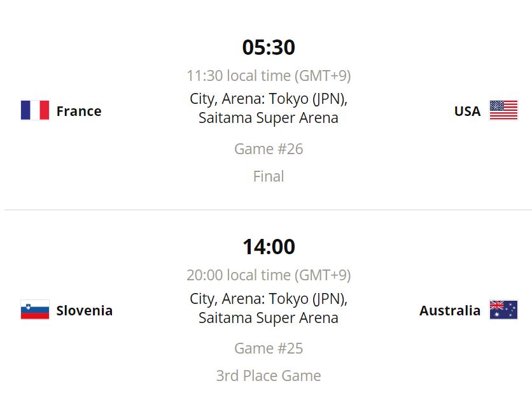This screenshot has height=402, width=532.
Task: Click the Australia flag icon
Action: tap(503, 310)
